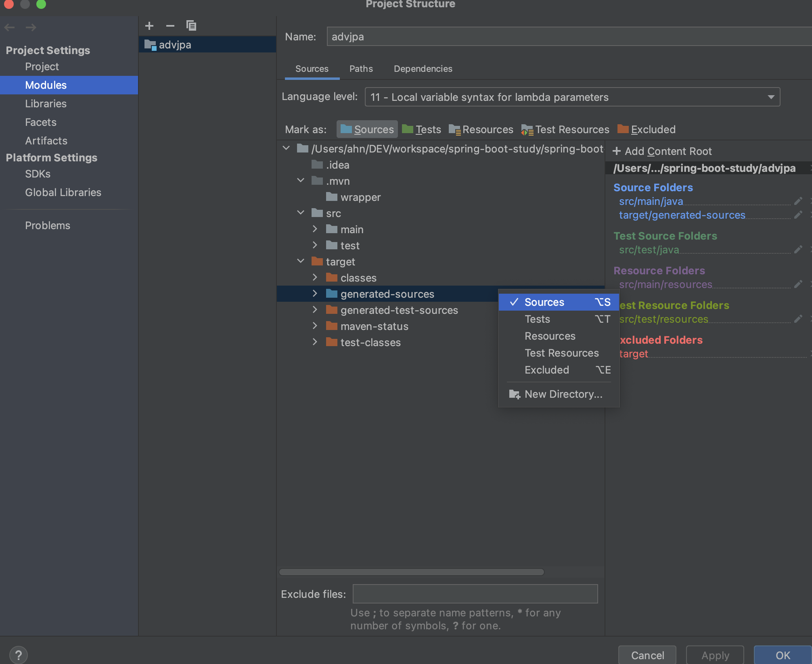Click the help question mark icon
The height and width of the screenshot is (664, 812).
tap(18, 655)
